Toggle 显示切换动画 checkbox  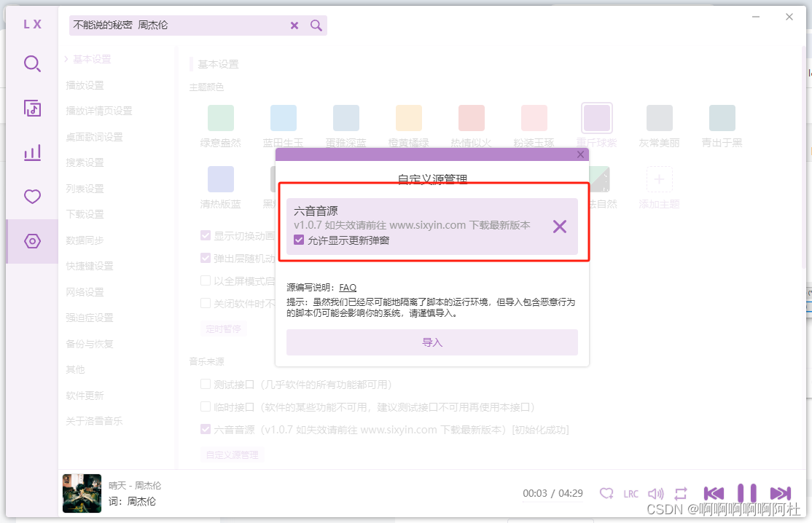[x=206, y=236]
